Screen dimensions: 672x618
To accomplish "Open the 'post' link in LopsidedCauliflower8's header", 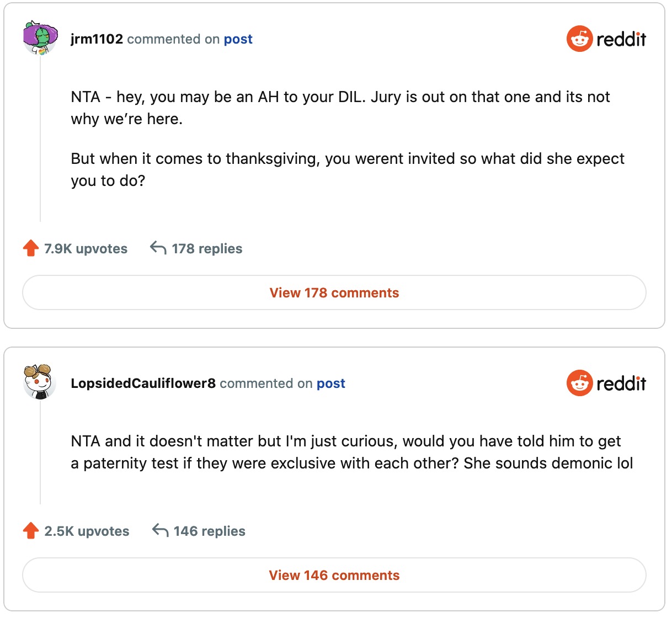I will point(330,383).
